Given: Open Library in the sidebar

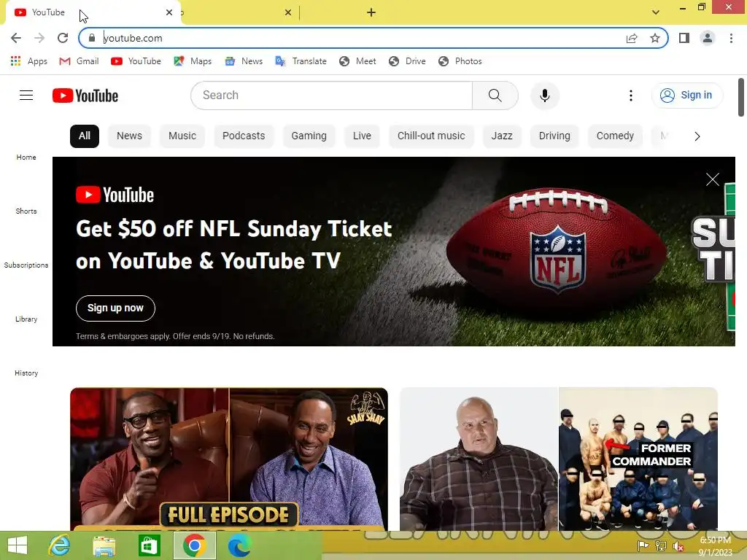Looking at the screenshot, I should point(26,319).
